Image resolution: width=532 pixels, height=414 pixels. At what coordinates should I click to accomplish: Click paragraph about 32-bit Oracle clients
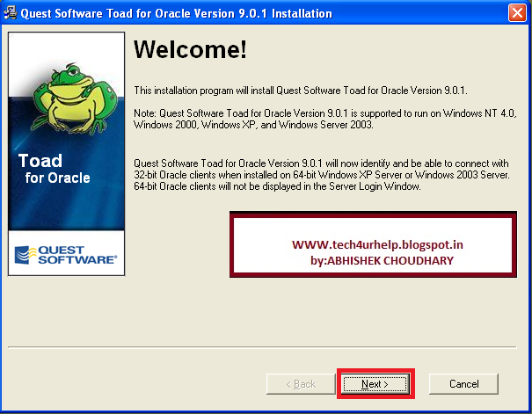322,175
